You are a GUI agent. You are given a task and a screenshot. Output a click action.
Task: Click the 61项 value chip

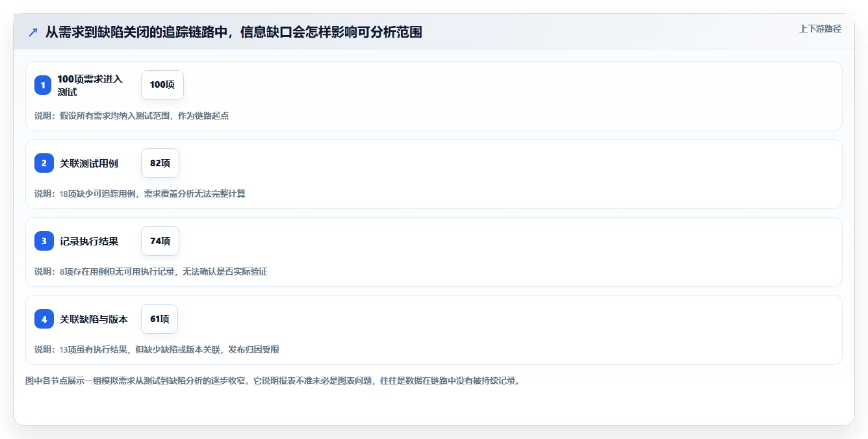tap(159, 319)
